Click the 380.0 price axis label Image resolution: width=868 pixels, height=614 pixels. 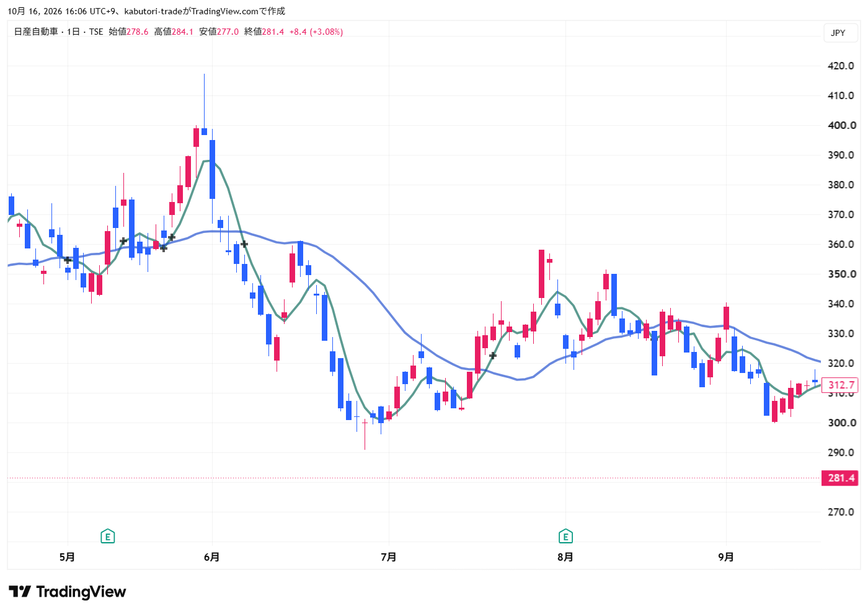click(x=841, y=185)
